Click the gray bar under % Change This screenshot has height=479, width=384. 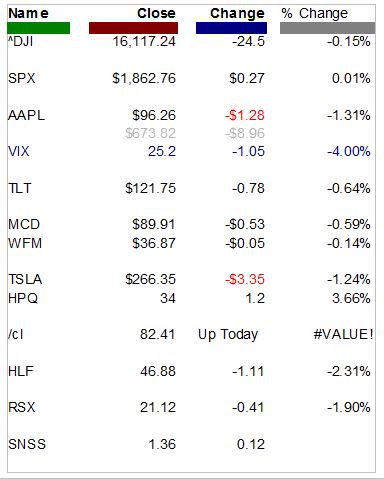pos(328,28)
